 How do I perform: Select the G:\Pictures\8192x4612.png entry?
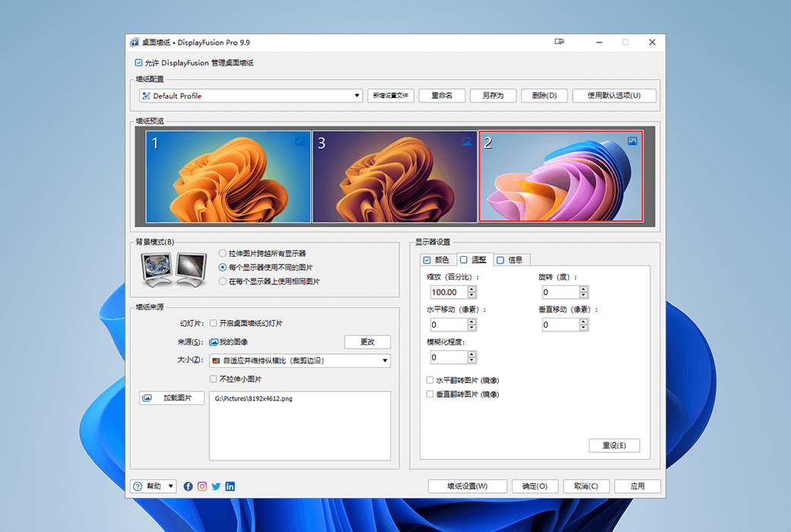(254, 398)
